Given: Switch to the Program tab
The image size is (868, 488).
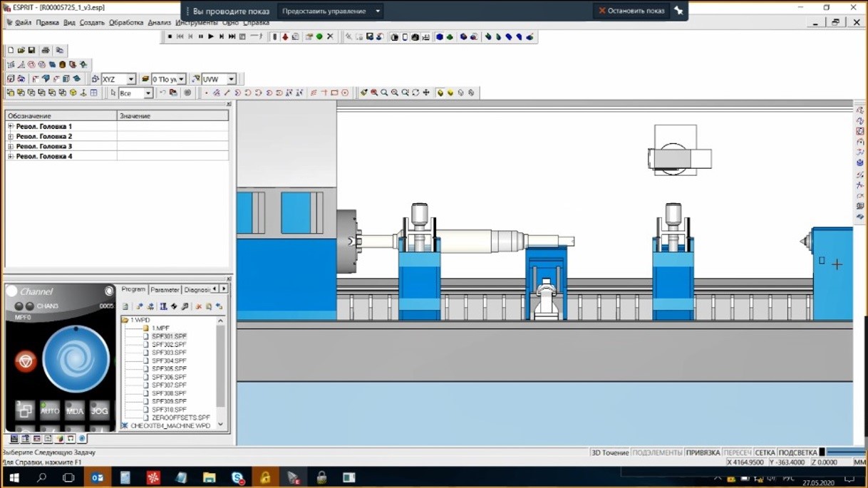Looking at the screenshot, I should click(133, 289).
